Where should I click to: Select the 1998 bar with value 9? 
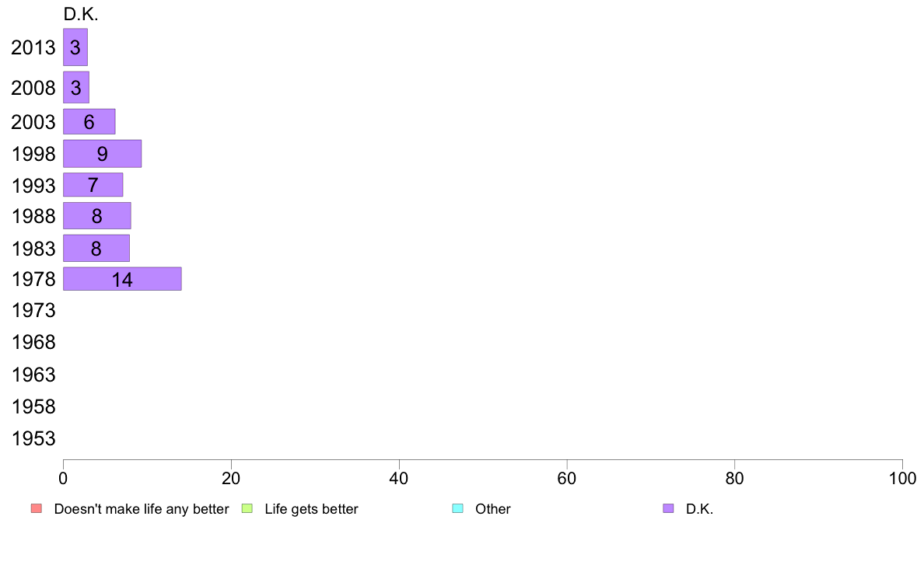[x=103, y=153]
